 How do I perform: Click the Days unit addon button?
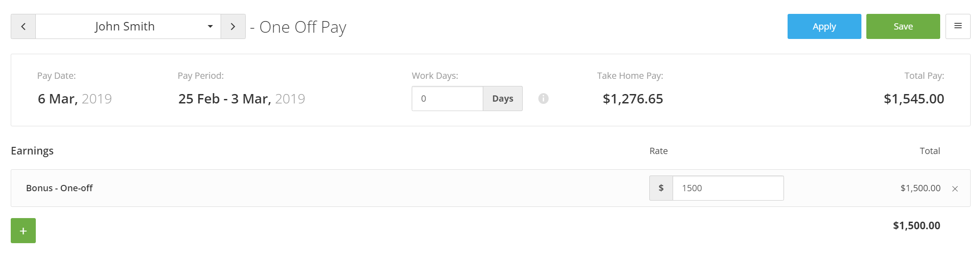click(x=503, y=99)
